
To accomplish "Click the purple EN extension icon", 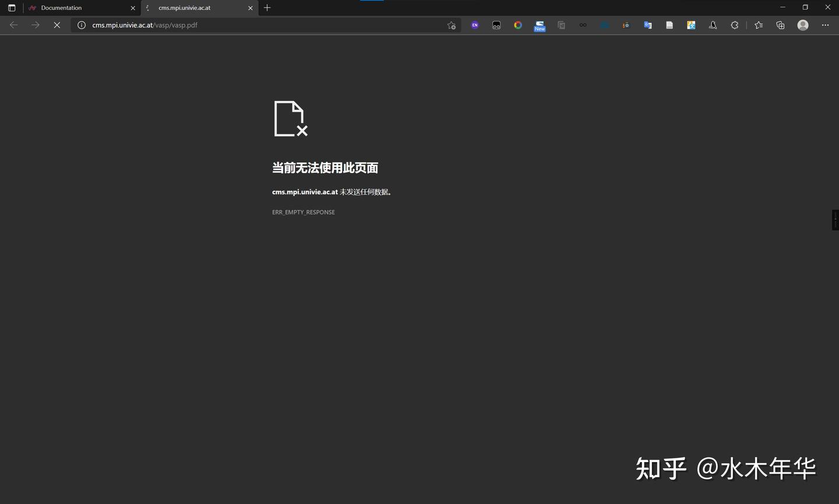I will point(474,25).
